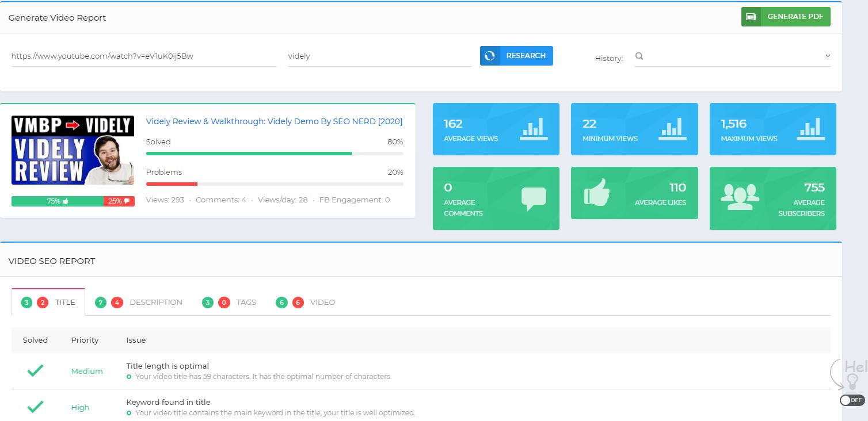The width and height of the screenshot is (868, 421).
Task: Click the red 4 badge on Description tab
Action: coord(117,303)
